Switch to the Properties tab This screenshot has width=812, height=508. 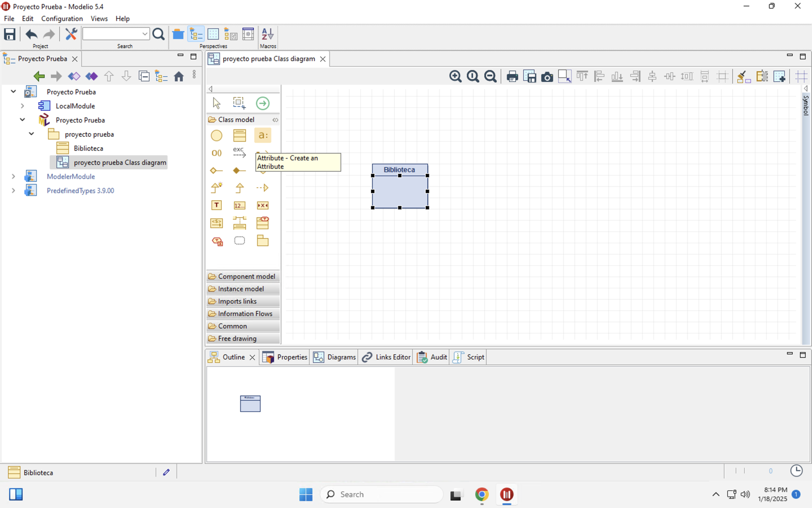click(285, 357)
